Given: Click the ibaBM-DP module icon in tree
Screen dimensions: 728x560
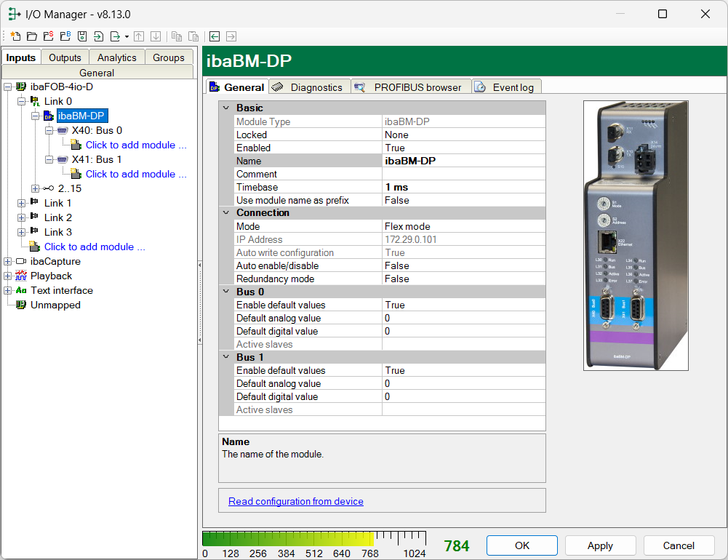Looking at the screenshot, I should point(49,116).
